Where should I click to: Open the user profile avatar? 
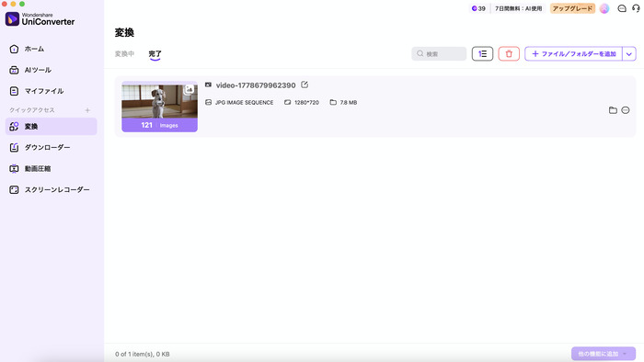pyautogui.click(x=604, y=8)
